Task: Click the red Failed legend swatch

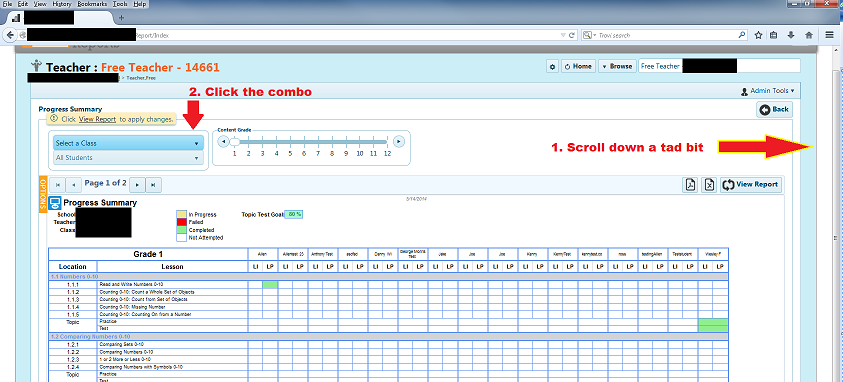Action: click(181, 222)
